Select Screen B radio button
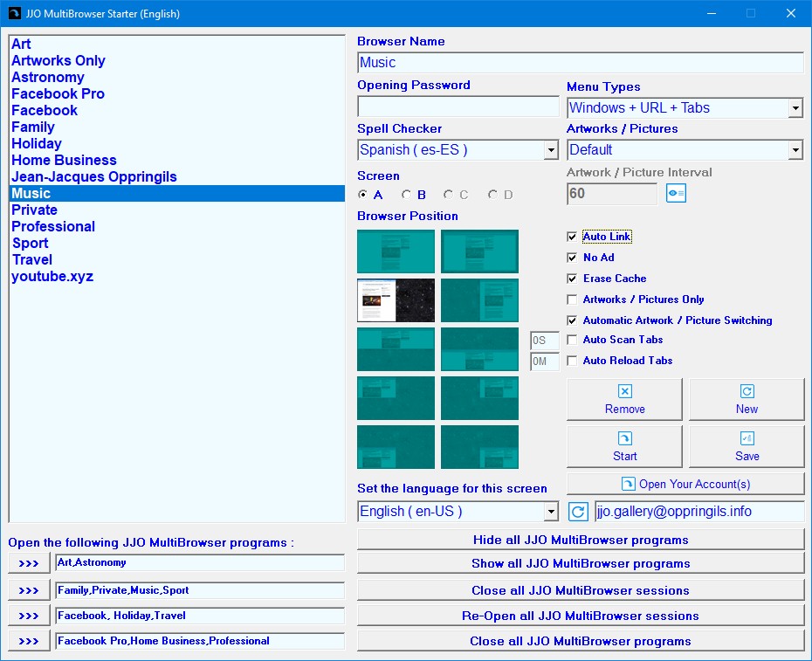The image size is (812, 661). point(407,195)
